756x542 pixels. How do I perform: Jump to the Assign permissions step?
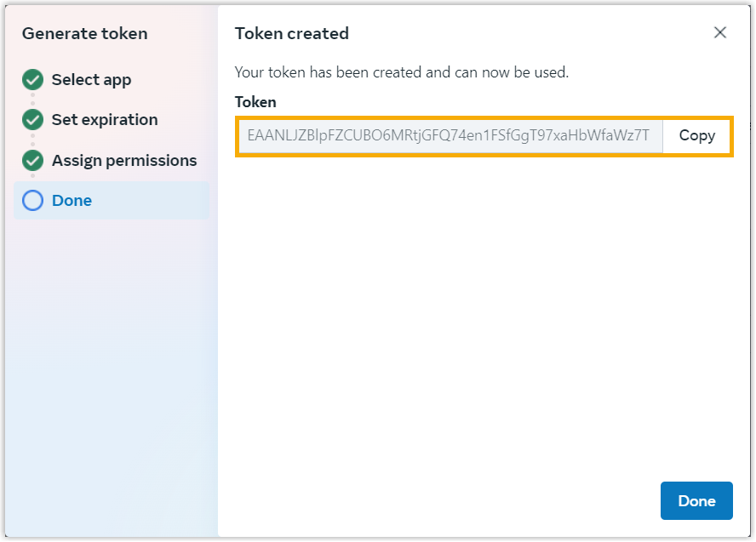[124, 161]
